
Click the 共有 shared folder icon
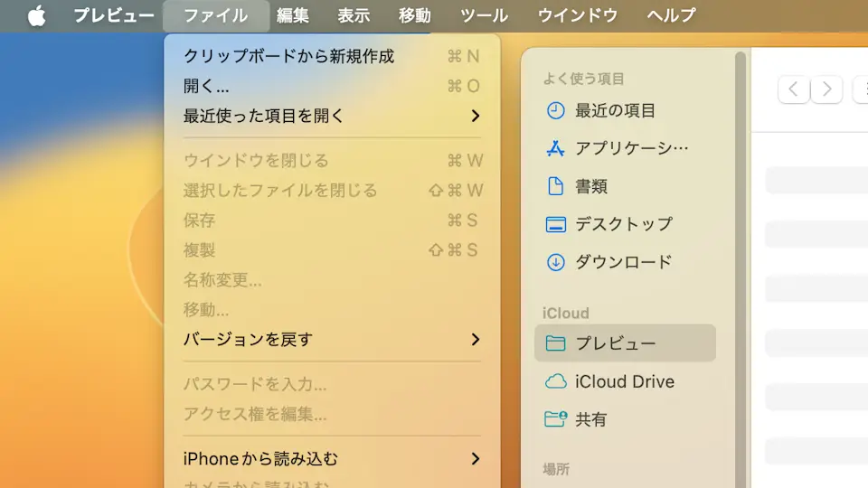556,419
